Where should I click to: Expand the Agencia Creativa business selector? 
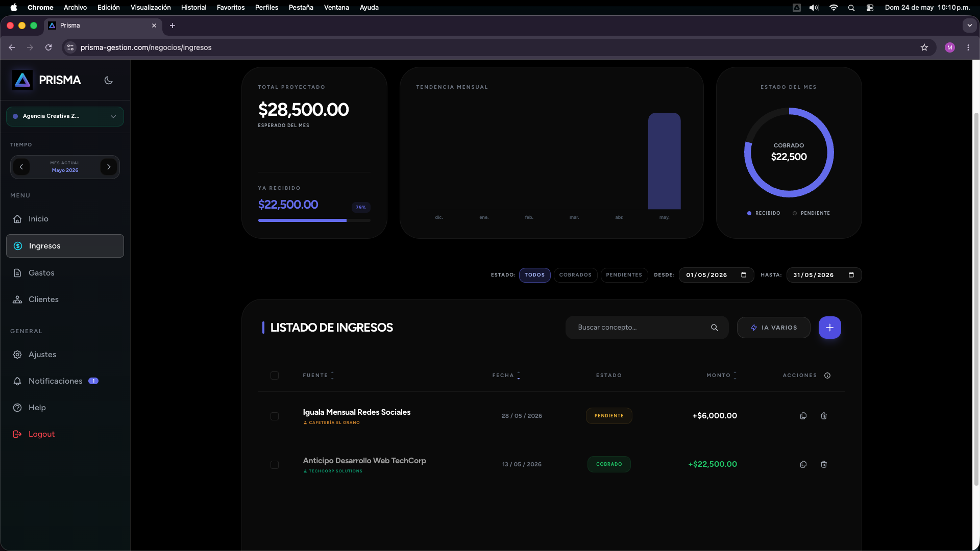65,116
